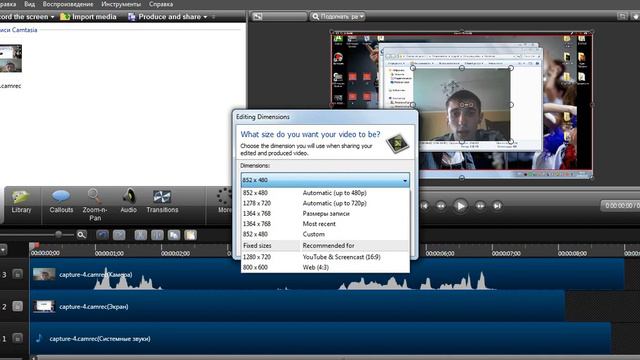Click the Split clip button
Viewport: 640px width, 360px height.
click(x=157, y=235)
